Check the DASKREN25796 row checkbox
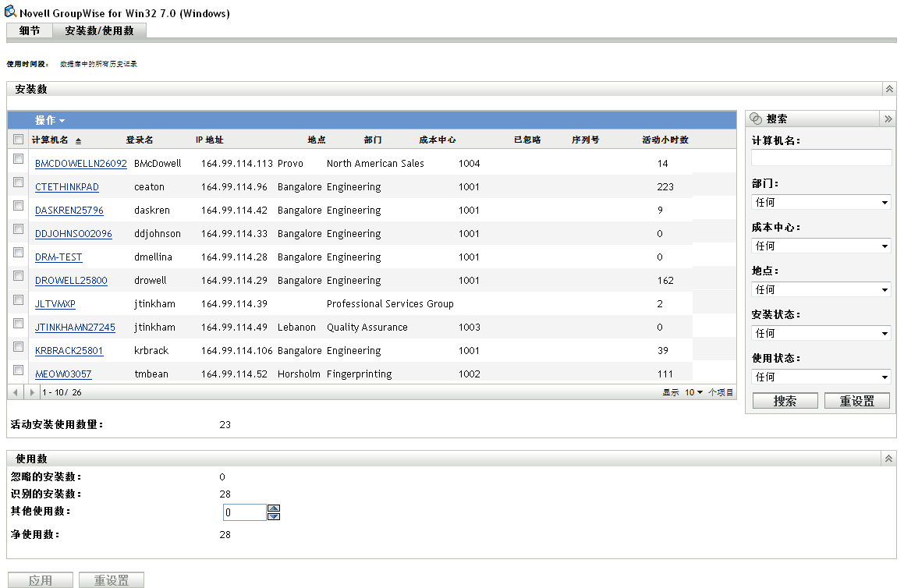The height and width of the screenshot is (588, 904). [x=19, y=206]
